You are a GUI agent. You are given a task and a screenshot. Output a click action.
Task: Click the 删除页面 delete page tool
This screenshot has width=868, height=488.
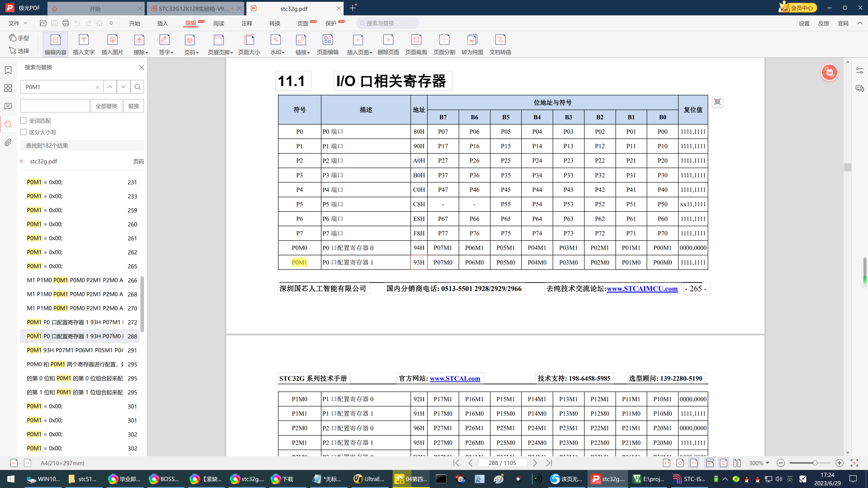[x=388, y=45]
